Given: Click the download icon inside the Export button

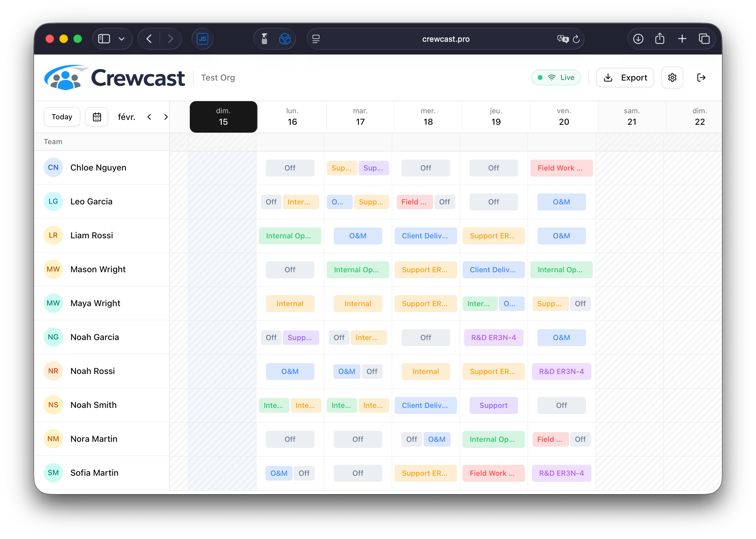Looking at the screenshot, I should (608, 77).
